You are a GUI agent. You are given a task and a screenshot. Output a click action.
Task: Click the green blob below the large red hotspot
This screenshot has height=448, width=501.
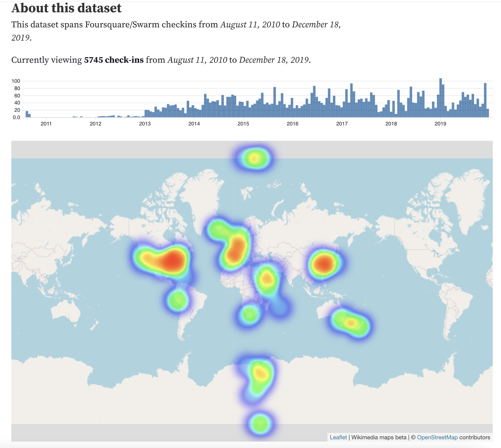[x=178, y=300]
